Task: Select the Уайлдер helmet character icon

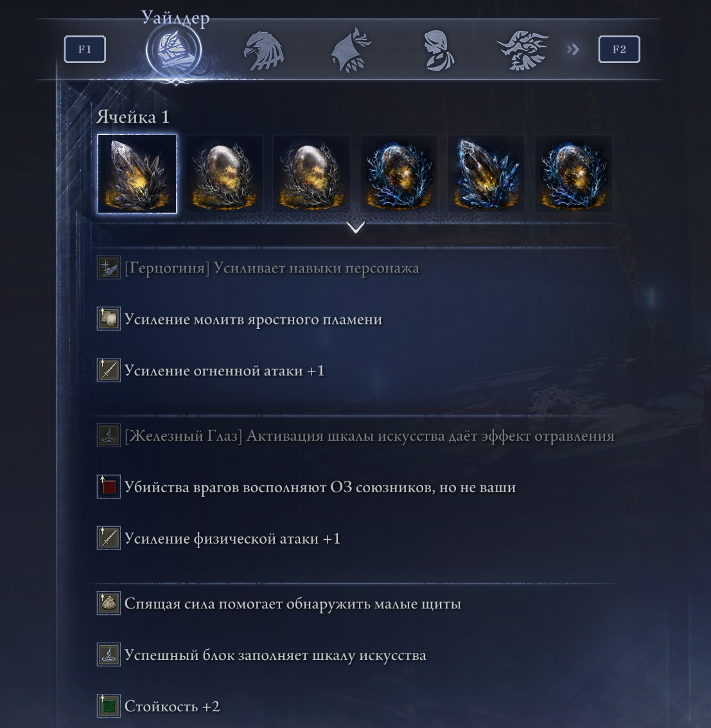Action: (x=173, y=49)
